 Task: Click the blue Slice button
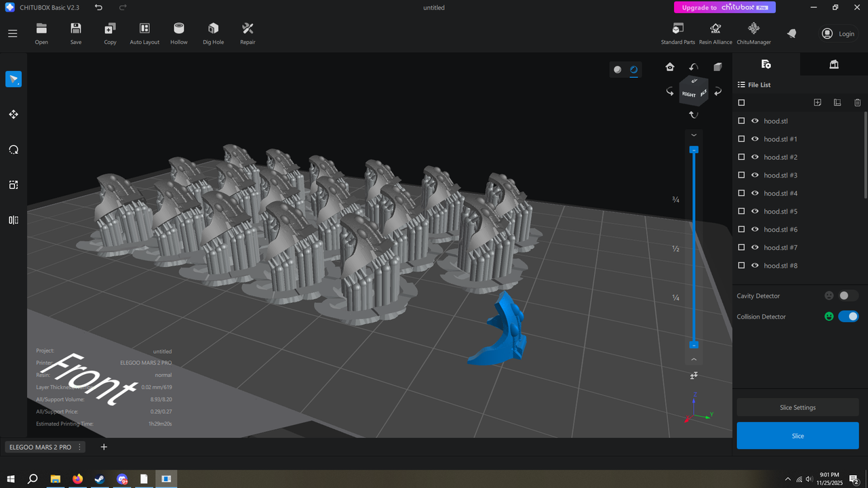pyautogui.click(x=798, y=436)
